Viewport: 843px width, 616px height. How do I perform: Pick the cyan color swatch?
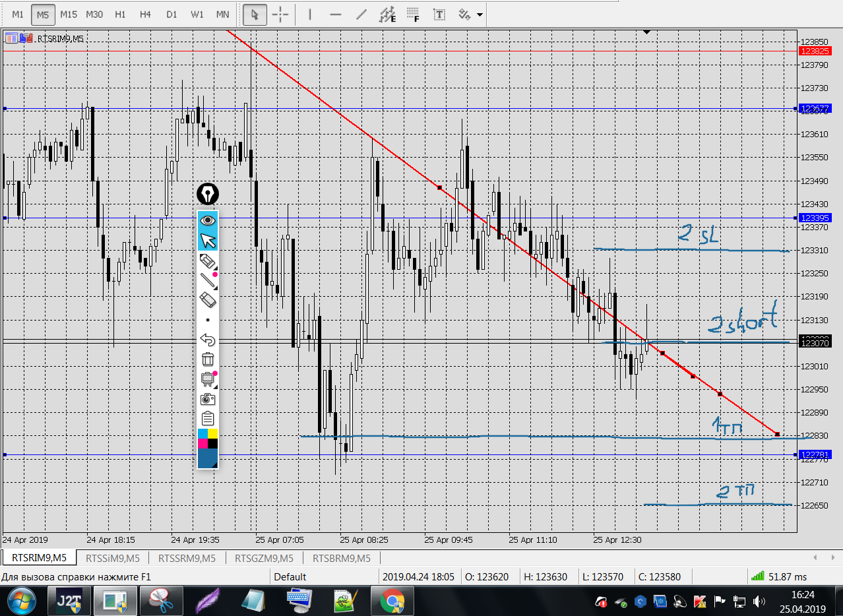pyautogui.click(x=203, y=433)
